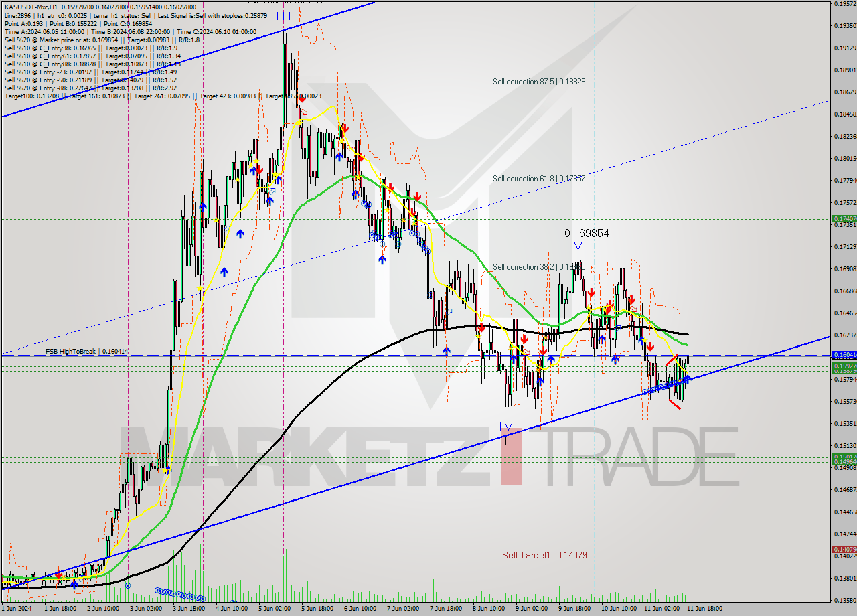Select the green 0.17407 price tag
The image size is (857, 616).
pos(843,219)
